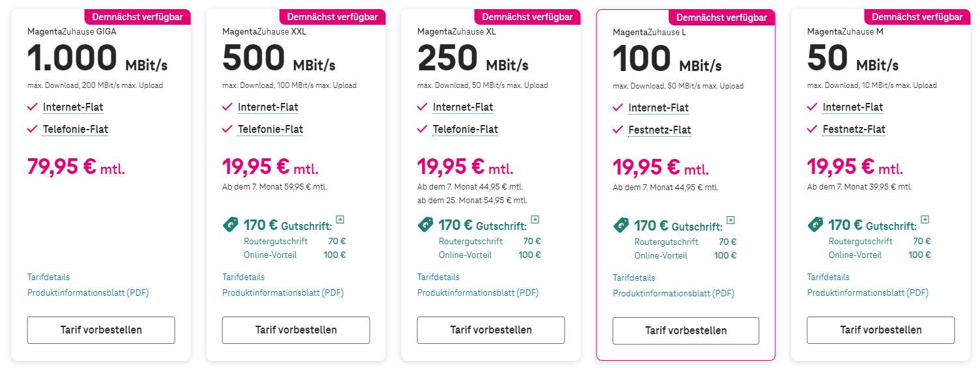Pre-order the MagentaZuhause L 100 MBit/s tariff
The height and width of the screenshot is (368, 980).
[x=686, y=331]
